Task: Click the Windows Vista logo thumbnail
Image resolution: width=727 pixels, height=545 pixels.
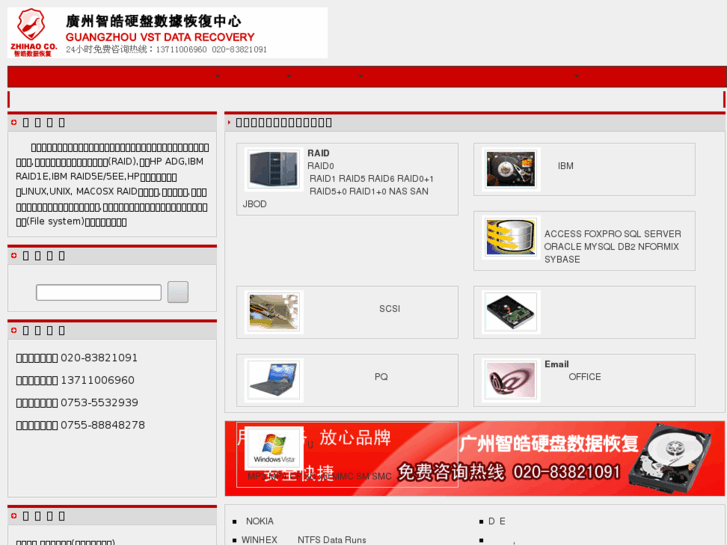Action: 274,448
